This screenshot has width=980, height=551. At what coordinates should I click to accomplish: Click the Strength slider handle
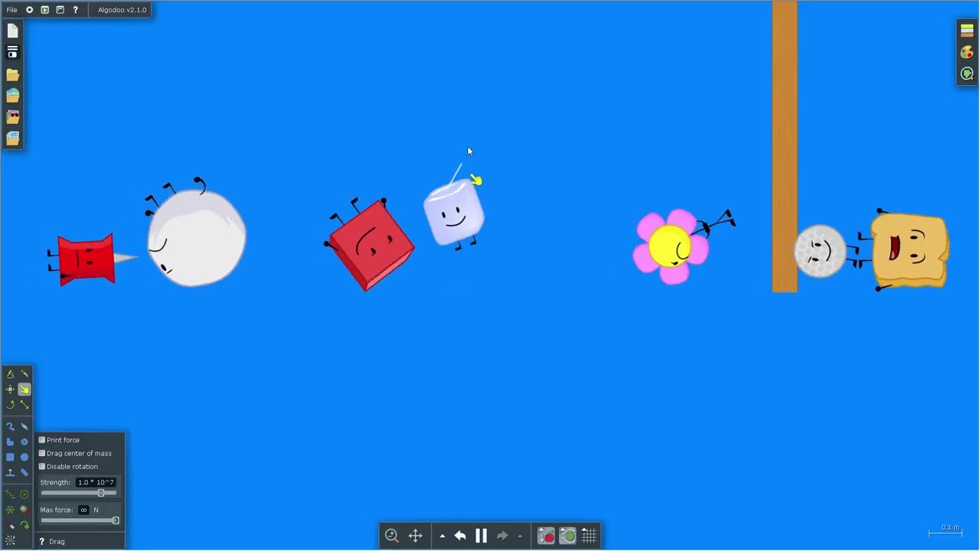click(101, 493)
